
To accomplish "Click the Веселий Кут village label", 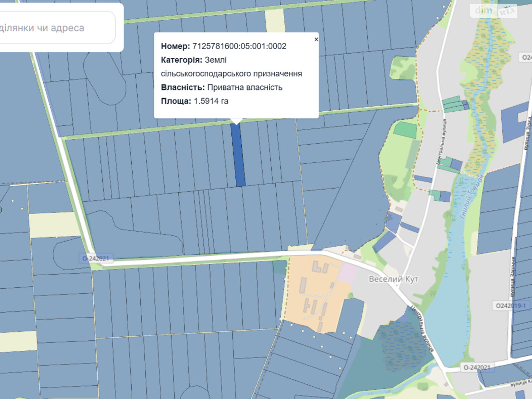I will 393,279.
